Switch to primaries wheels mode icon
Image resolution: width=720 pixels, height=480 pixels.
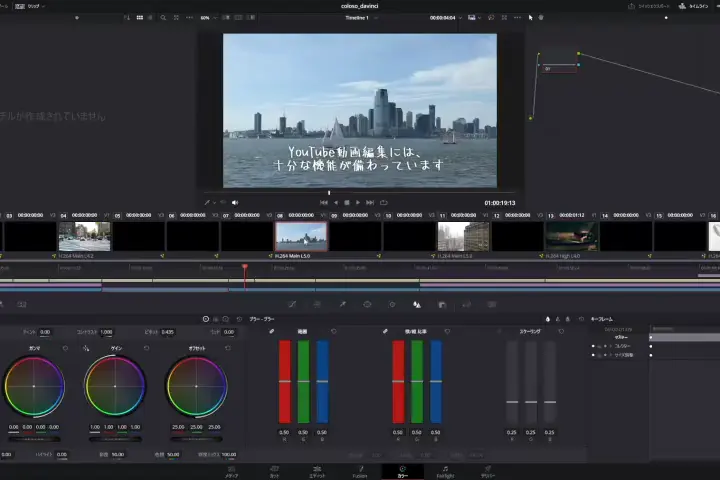(206, 319)
